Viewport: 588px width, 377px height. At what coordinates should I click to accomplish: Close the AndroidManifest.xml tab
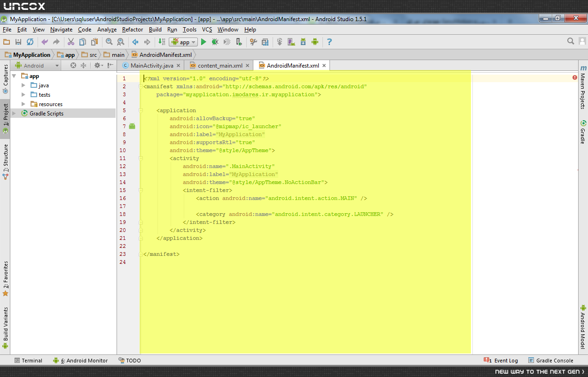pyautogui.click(x=324, y=66)
